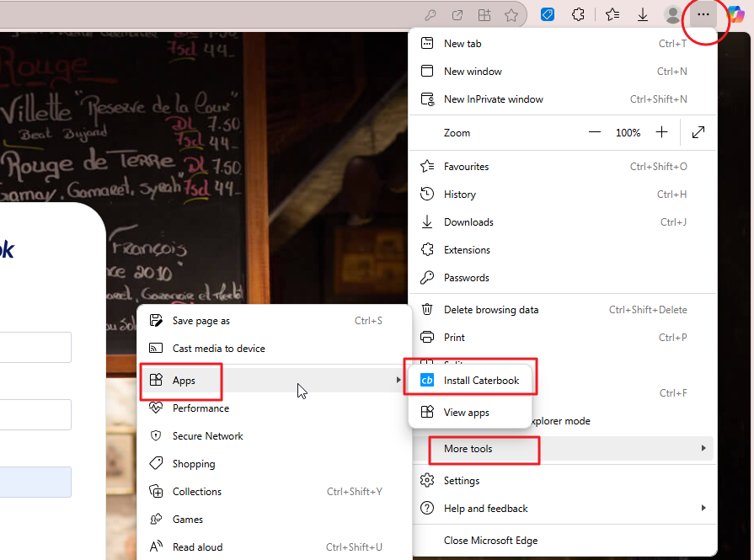Image resolution: width=754 pixels, height=560 pixels.
Task: Click Ctrl+F shortcut label
Action: [x=673, y=393]
